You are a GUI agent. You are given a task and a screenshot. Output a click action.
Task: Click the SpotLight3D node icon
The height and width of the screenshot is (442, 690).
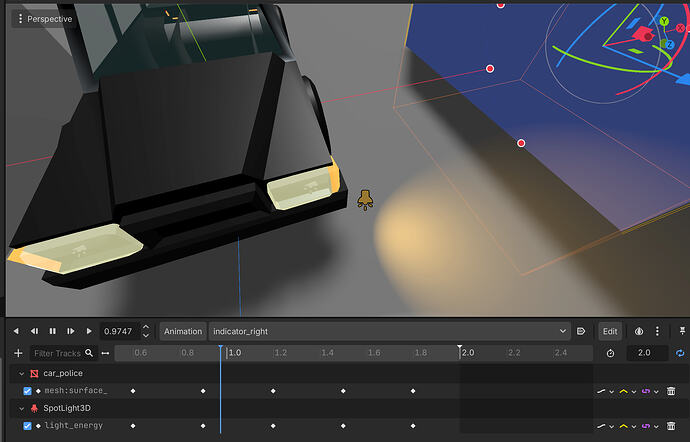[x=34, y=409]
